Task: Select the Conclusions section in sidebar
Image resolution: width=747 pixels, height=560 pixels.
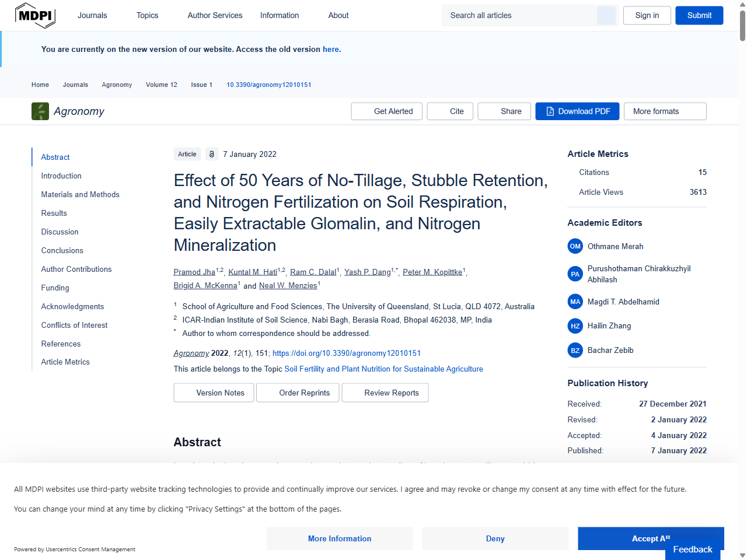Action: pos(62,250)
